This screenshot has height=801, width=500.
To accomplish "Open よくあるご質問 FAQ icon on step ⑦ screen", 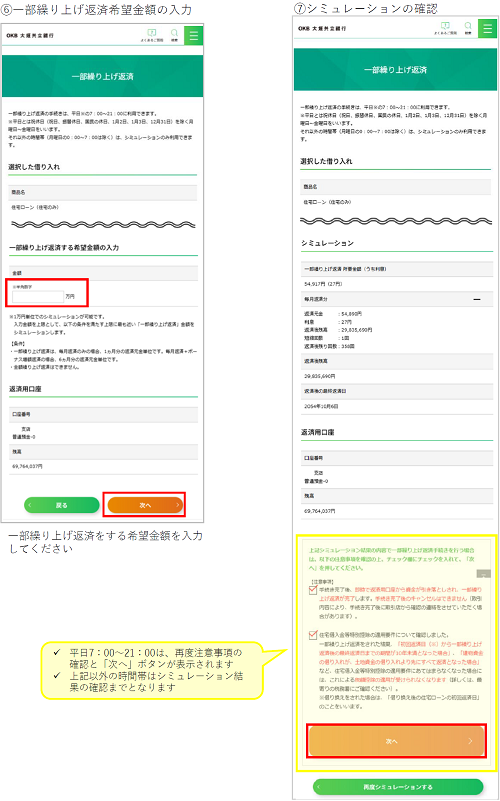I will 445,28.
